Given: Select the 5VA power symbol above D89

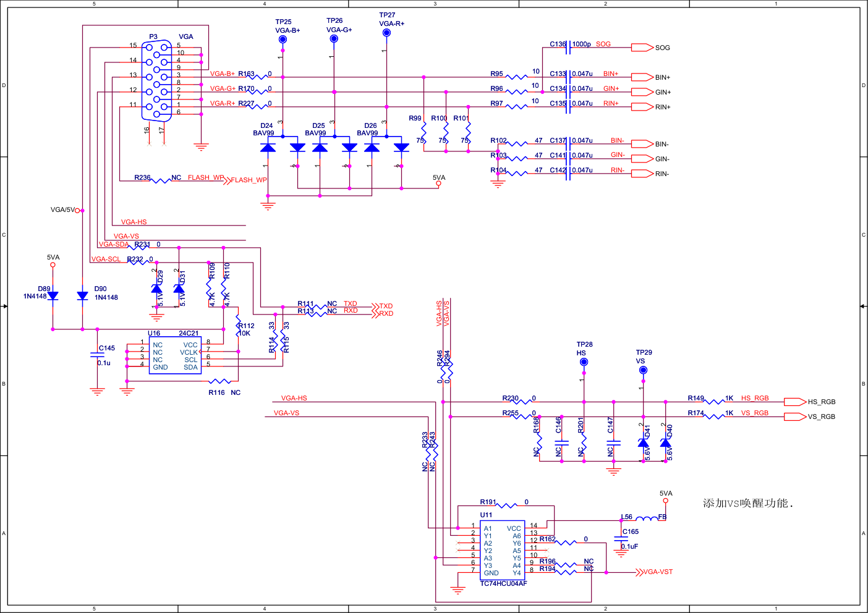Looking at the screenshot, I should point(53,264).
